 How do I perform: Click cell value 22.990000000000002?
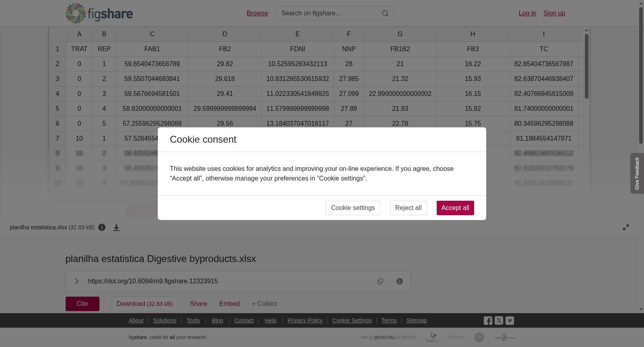(400, 94)
